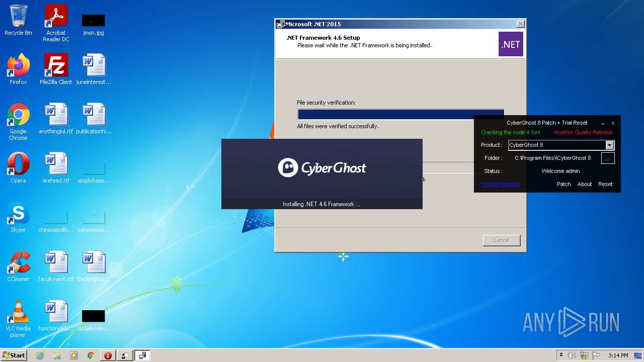The width and height of the screenshot is (644, 362).
Task: Click the .NET purple logo
Action: pyautogui.click(x=511, y=44)
